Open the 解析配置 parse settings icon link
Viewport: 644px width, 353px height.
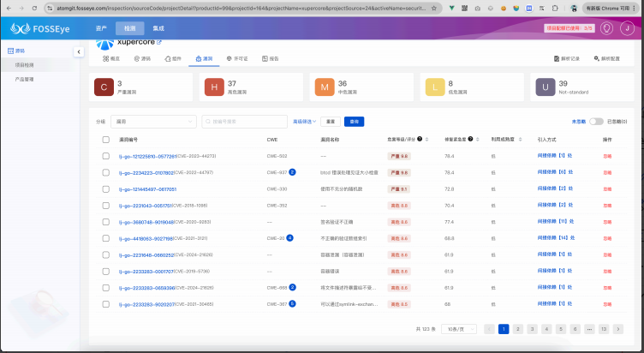pyautogui.click(x=606, y=59)
